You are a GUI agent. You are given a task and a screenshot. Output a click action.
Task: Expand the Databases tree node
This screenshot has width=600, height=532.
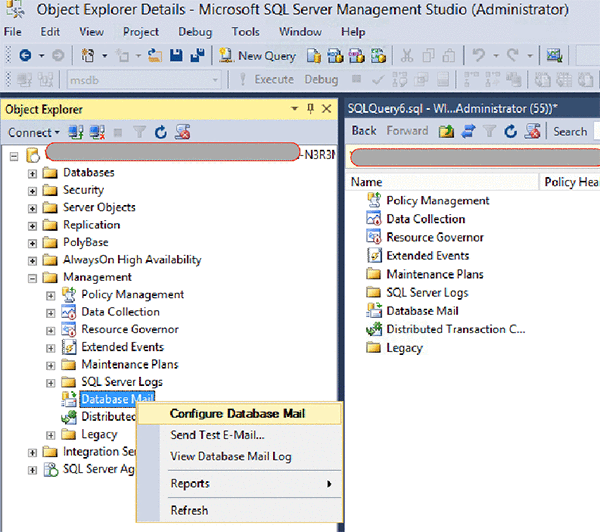tap(33, 173)
